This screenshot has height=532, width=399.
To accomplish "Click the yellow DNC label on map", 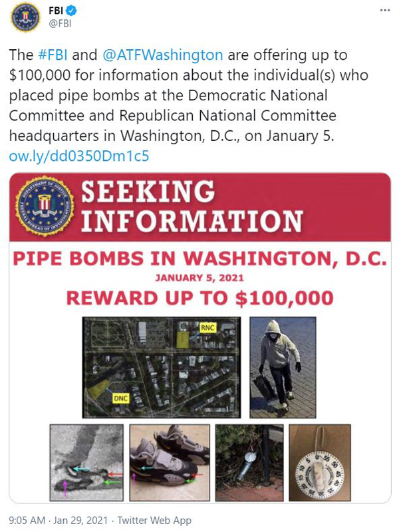I will click(x=120, y=398).
